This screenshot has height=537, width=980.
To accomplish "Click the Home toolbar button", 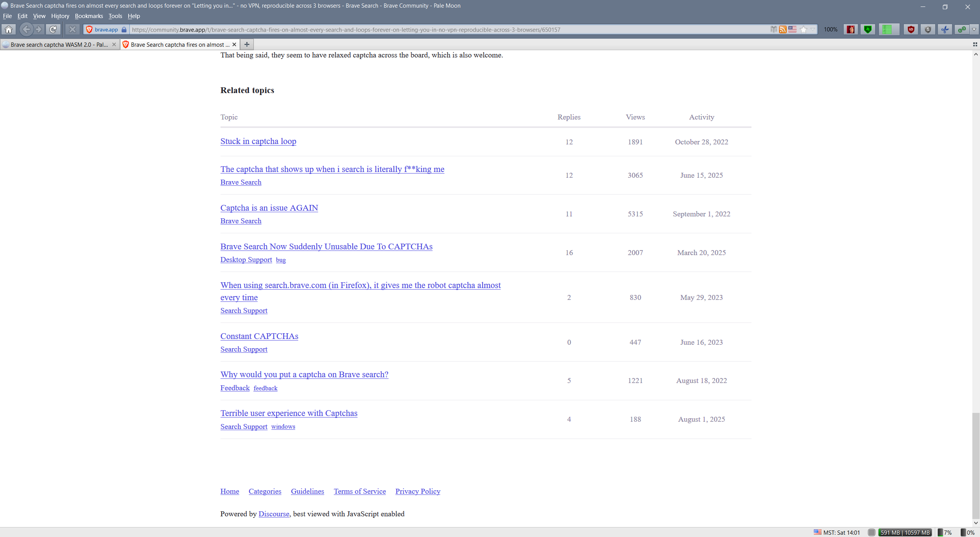I will [8, 29].
